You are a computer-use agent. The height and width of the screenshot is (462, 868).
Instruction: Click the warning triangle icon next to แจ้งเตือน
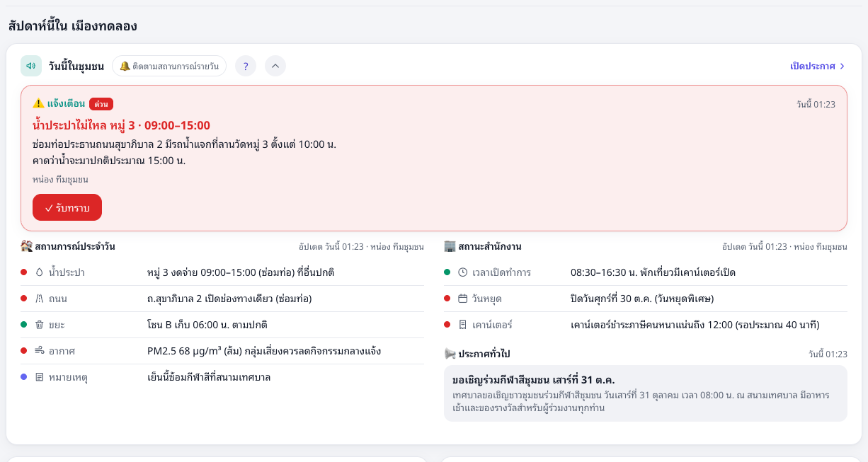pyautogui.click(x=38, y=104)
